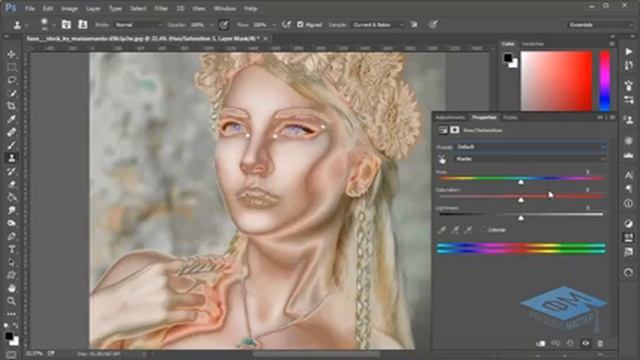
Task: Select the Zoom magnifier tool
Action: [11, 301]
